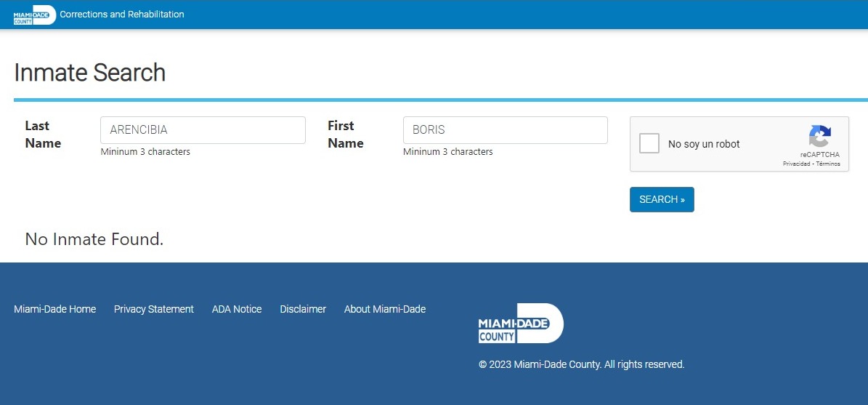Click the Last Name field label
Image resolution: width=868 pixels, height=405 pixels.
[43, 135]
